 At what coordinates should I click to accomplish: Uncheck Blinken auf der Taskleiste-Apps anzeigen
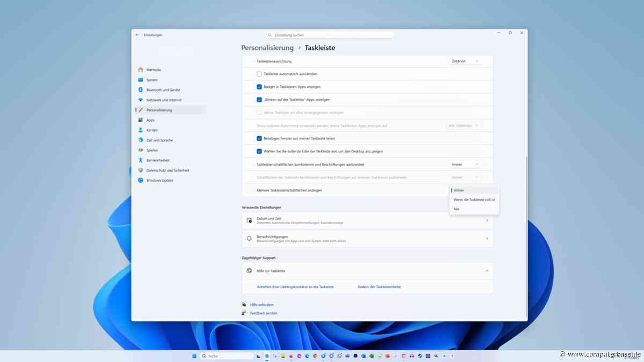click(x=259, y=100)
